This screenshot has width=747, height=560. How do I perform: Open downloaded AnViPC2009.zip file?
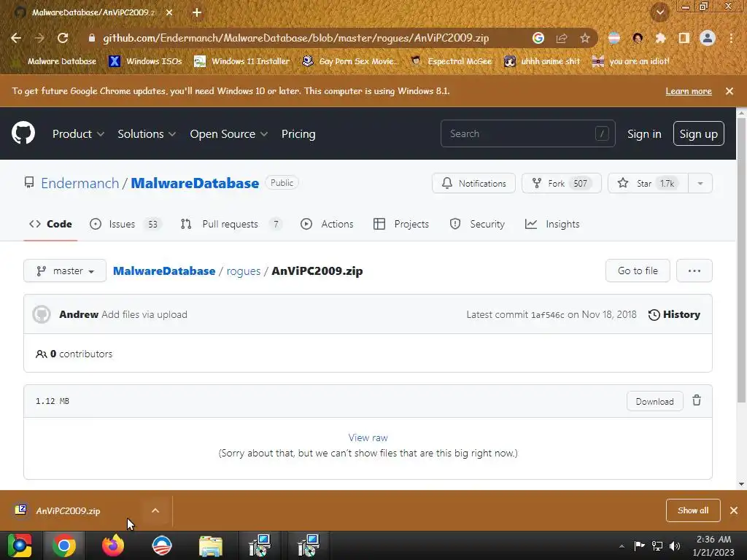click(68, 511)
